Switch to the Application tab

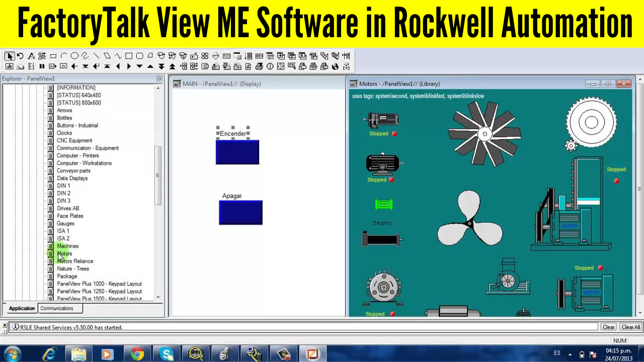22,308
